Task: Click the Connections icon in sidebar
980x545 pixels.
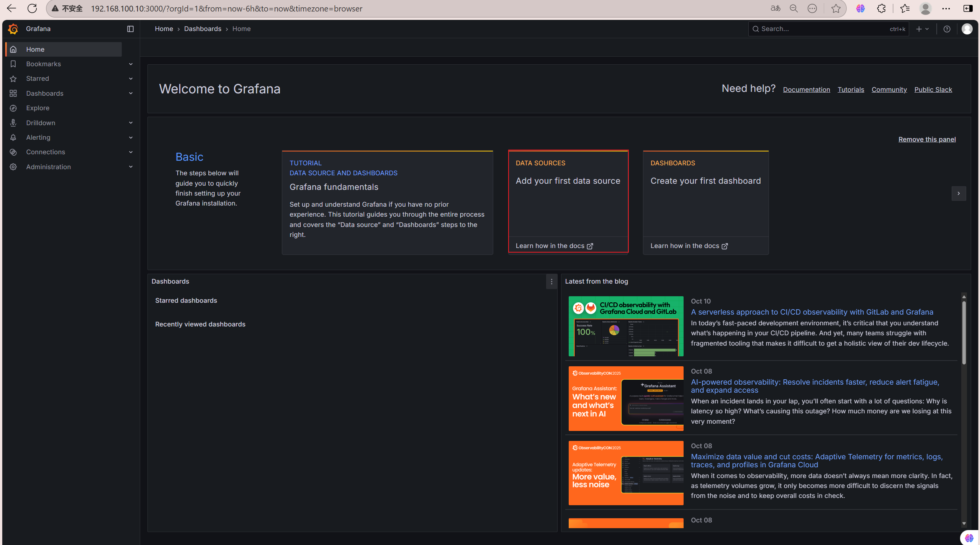Action: (13, 152)
